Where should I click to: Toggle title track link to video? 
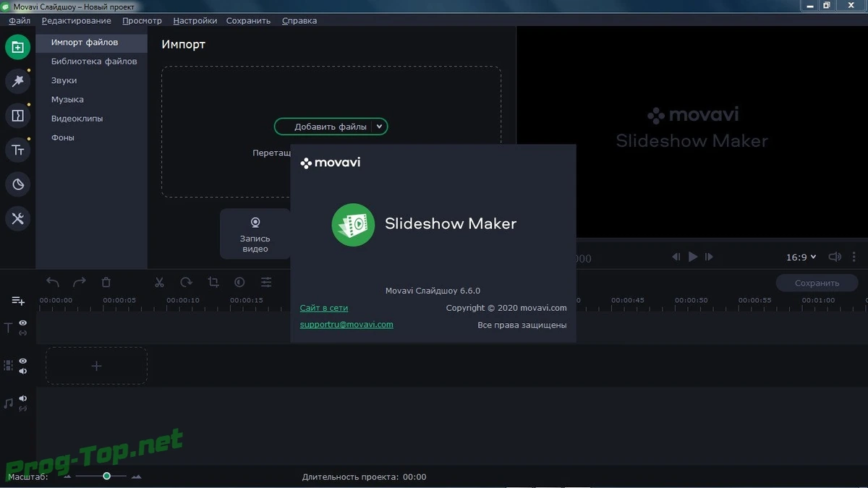click(x=23, y=333)
